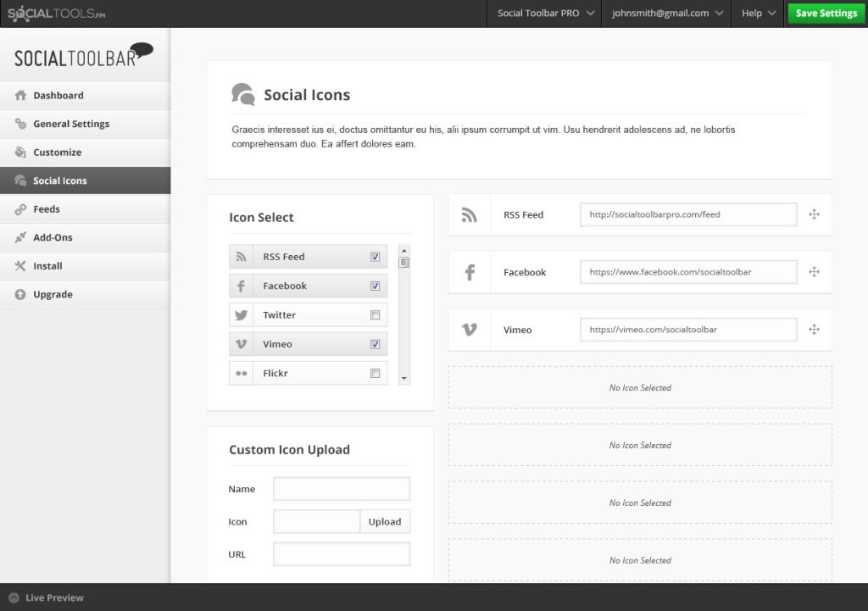Grab the move handle on Vimeo row
The image size is (868, 611).
(x=814, y=330)
